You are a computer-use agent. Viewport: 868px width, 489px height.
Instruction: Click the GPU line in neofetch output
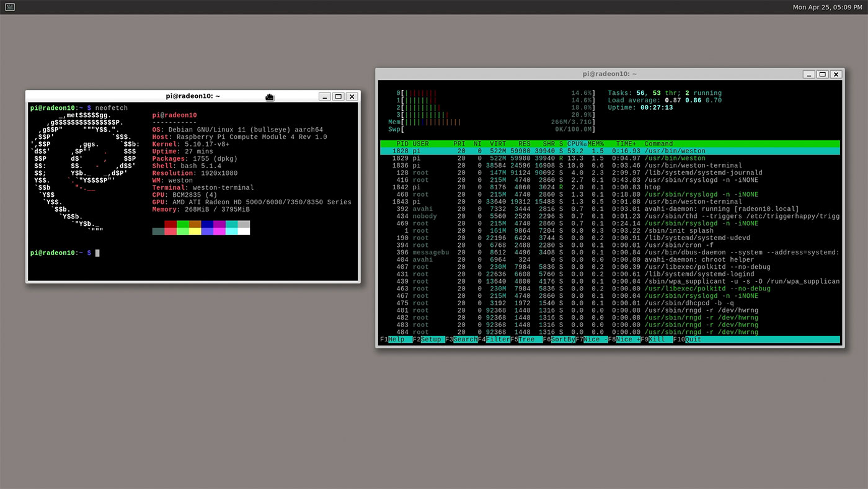coord(252,202)
